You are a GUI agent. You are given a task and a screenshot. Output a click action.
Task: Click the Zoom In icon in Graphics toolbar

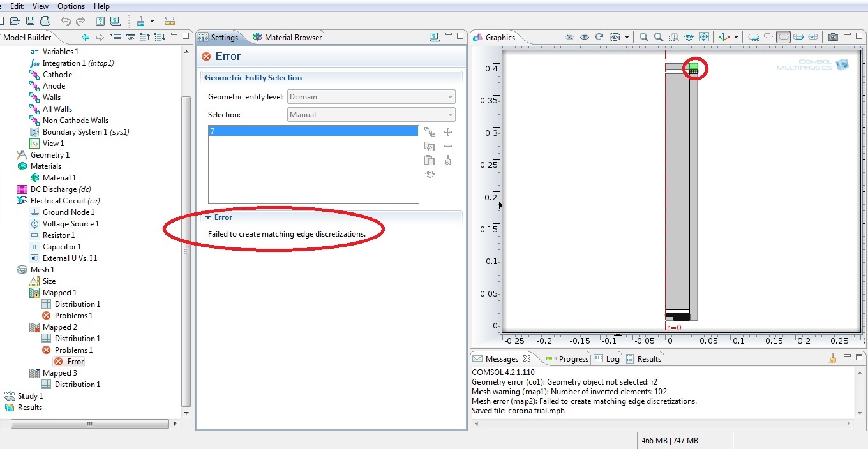[643, 37]
